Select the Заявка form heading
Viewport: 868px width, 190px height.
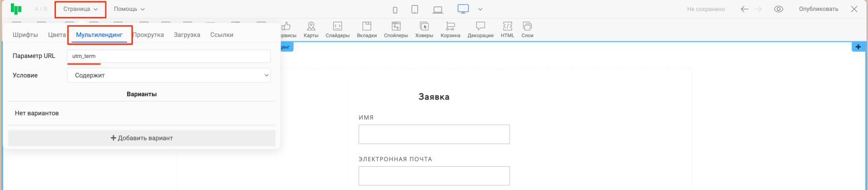434,97
